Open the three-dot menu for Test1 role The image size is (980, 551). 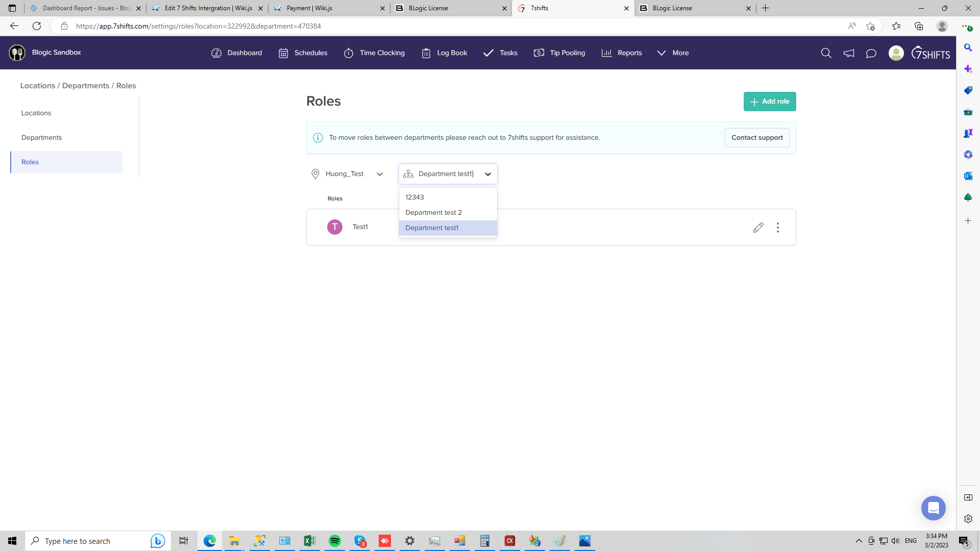[778, 228]
